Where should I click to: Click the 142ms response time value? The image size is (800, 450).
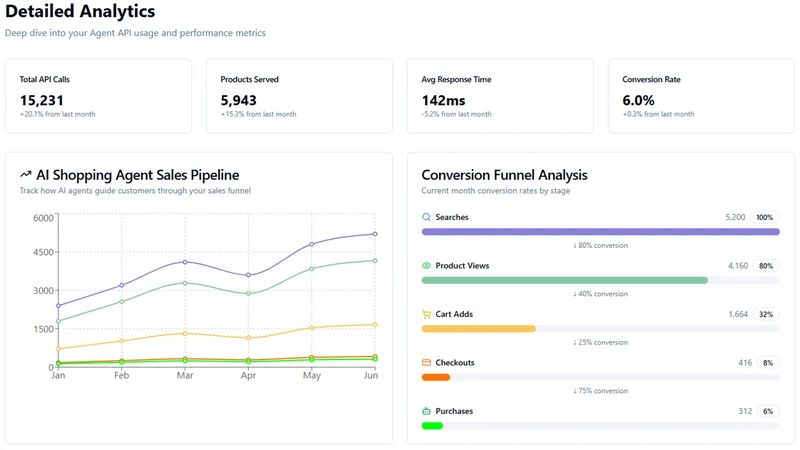pyautogui.click(x=443, y=101)
